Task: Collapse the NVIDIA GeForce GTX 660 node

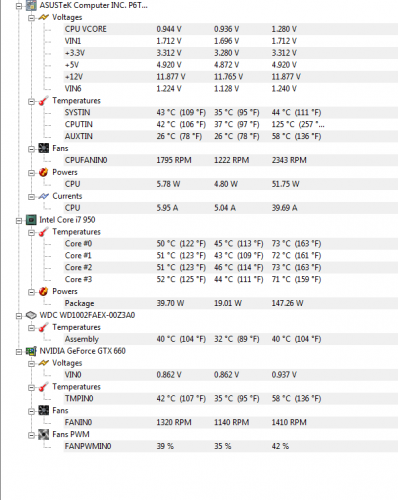Action: tap(19, 352)
